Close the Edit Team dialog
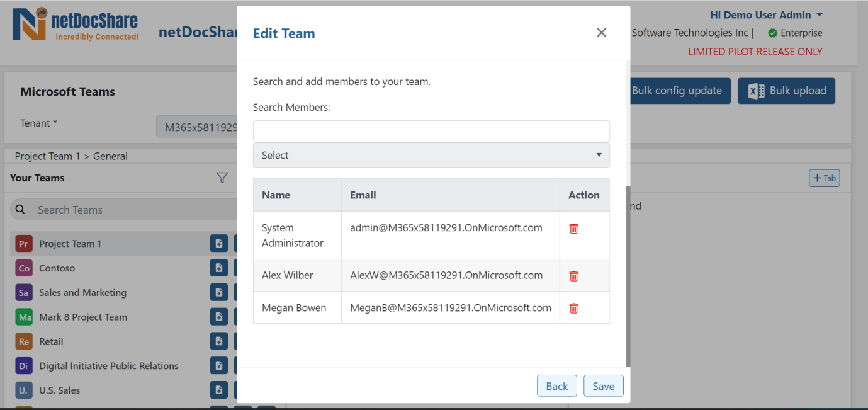 602,33
